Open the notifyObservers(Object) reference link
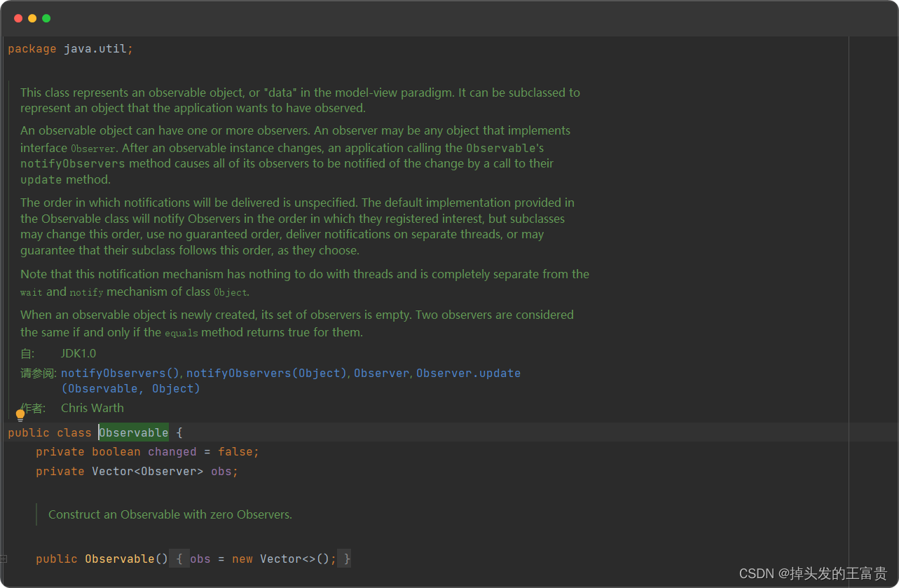The width and height of the screenshot is (899, 588). click(x=267, y=373)
